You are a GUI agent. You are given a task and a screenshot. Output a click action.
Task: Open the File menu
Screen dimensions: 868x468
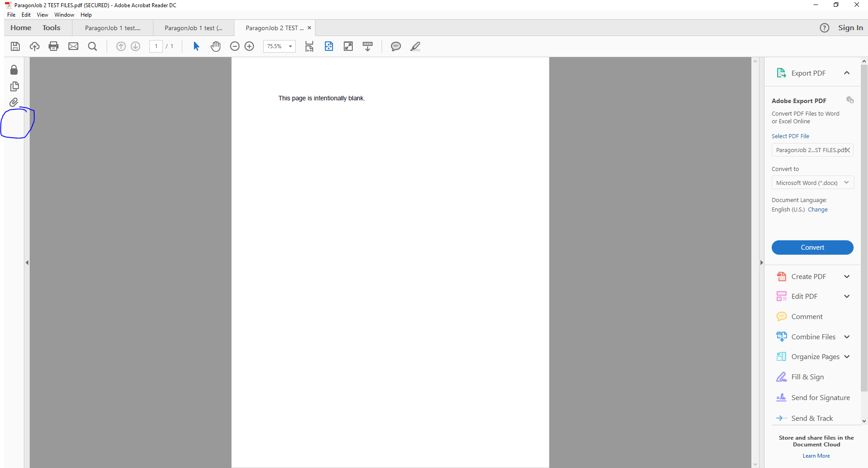coord(11,15)
